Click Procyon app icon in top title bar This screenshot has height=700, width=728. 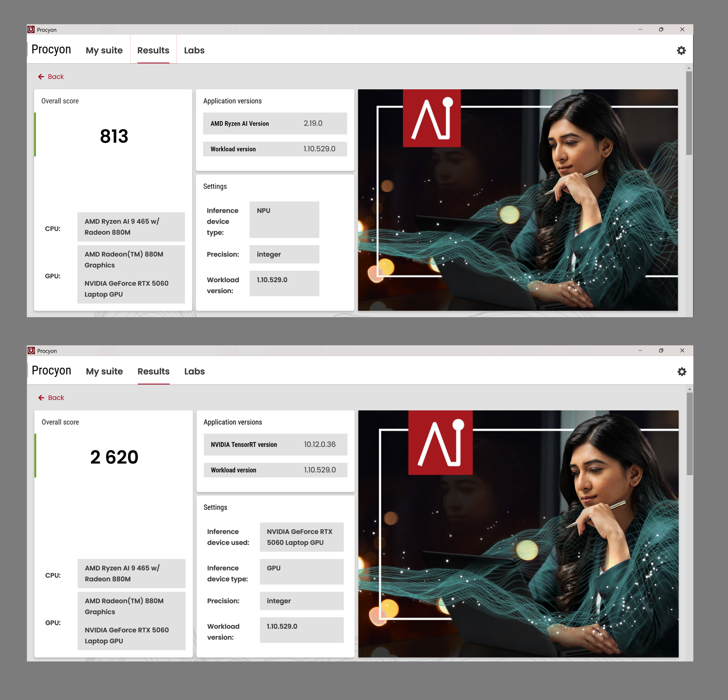point(31,29)
